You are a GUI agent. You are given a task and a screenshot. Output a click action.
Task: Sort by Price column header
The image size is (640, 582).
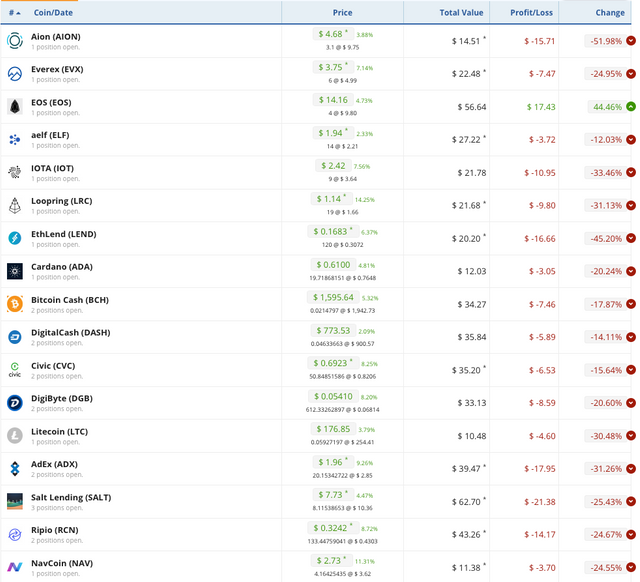coord(342,13)
